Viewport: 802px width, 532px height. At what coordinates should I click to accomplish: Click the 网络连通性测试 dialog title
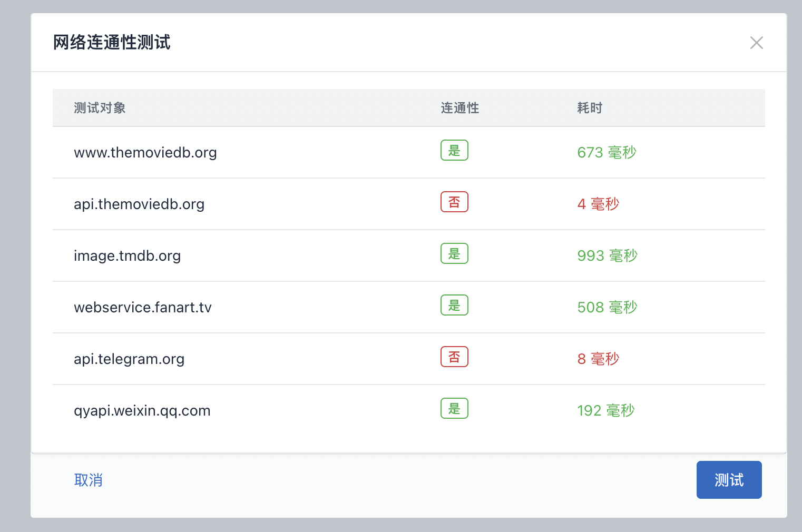112,42
